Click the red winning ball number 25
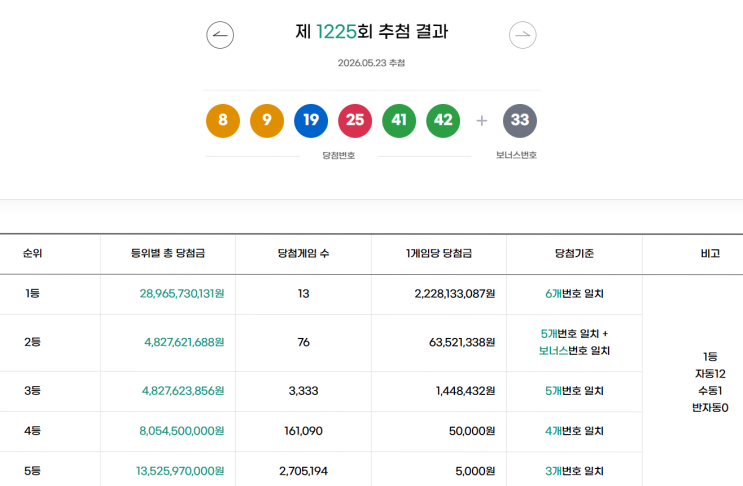The image size is (743, 486). click(x=355, y=121)
